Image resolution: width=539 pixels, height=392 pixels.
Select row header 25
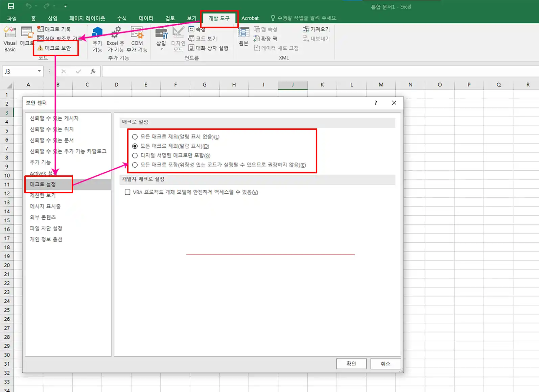7,310
